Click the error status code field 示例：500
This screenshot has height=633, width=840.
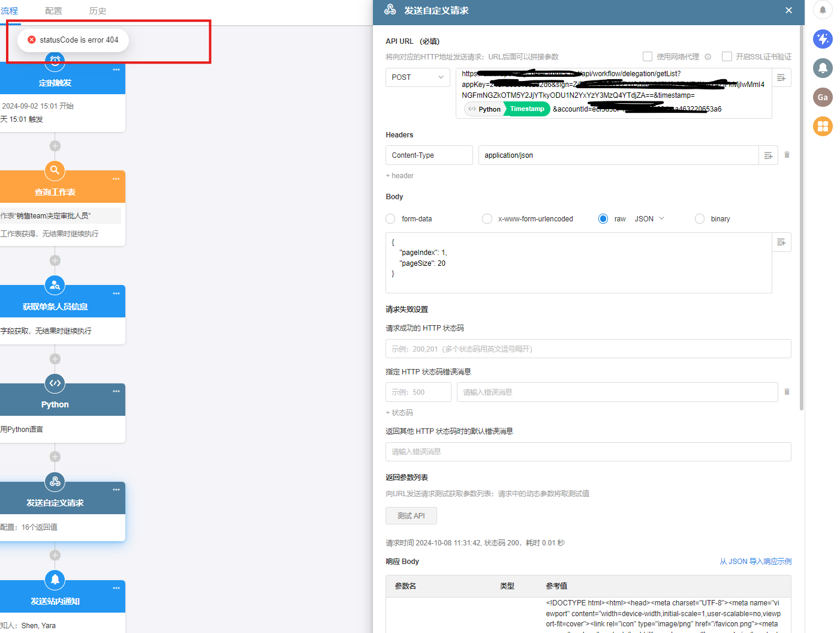click(x=419, y=392)
